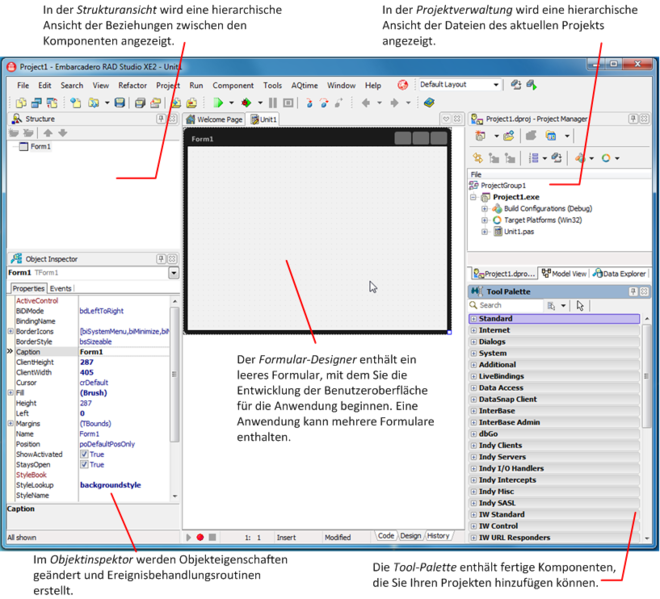This screenshot has height=599, width=660.
Task: Click the LiveBindings palette category
Action: point(554,376)
